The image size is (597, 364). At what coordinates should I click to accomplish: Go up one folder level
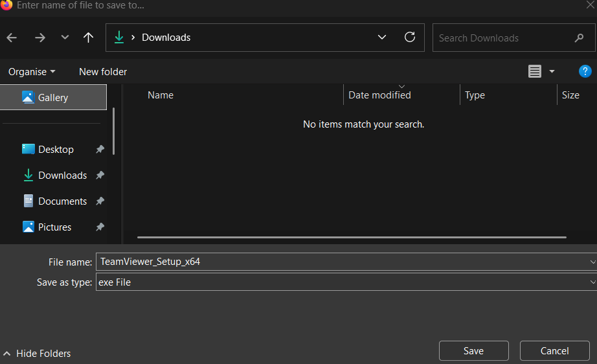tap(89, 38)
